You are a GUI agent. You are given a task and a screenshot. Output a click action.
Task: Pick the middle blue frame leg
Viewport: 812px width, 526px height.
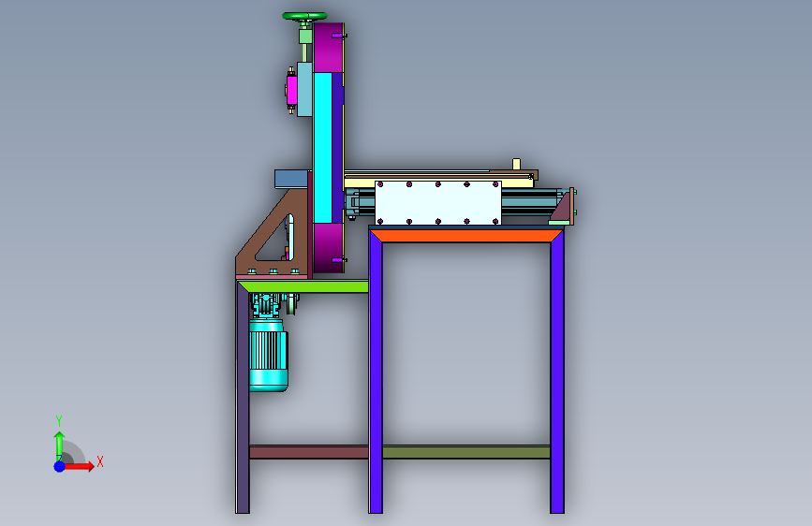(376, 371)
